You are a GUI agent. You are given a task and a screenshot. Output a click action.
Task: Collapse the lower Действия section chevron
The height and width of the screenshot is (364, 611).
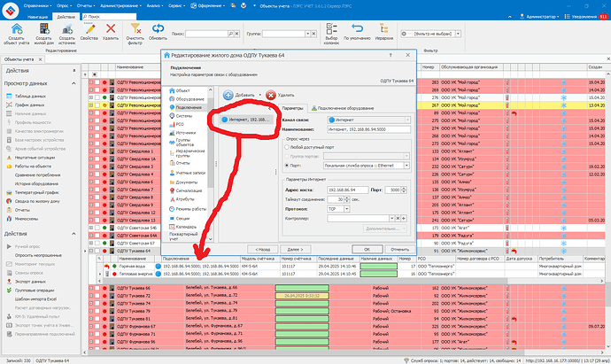tap(73, 234)
